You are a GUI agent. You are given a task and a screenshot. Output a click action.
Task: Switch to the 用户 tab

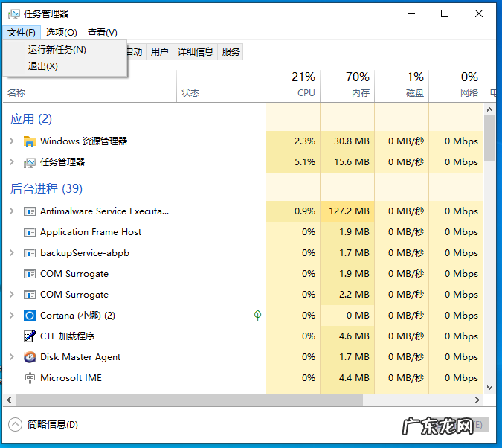tap(159, 52)
